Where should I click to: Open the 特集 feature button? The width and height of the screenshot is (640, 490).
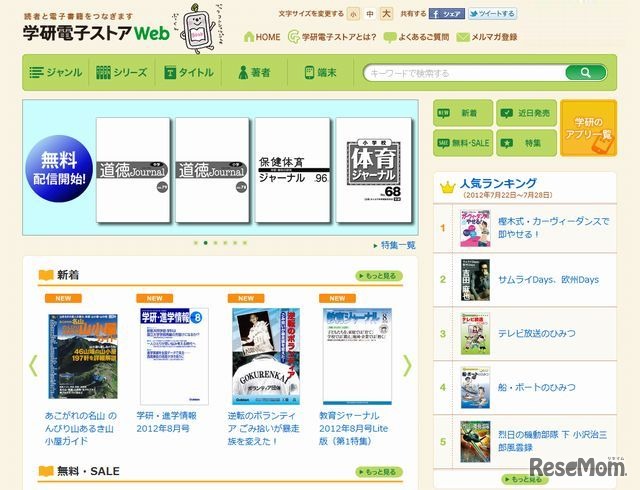tap(526, 143)
